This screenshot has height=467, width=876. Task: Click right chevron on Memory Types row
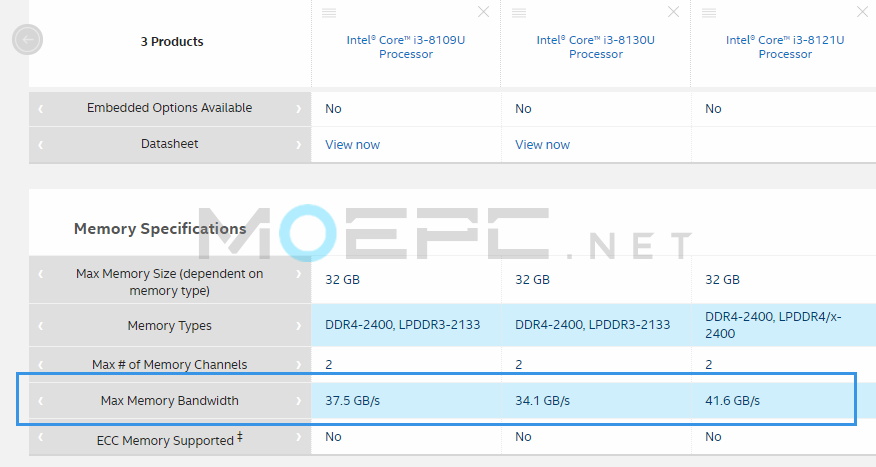[x=298, y=326]
